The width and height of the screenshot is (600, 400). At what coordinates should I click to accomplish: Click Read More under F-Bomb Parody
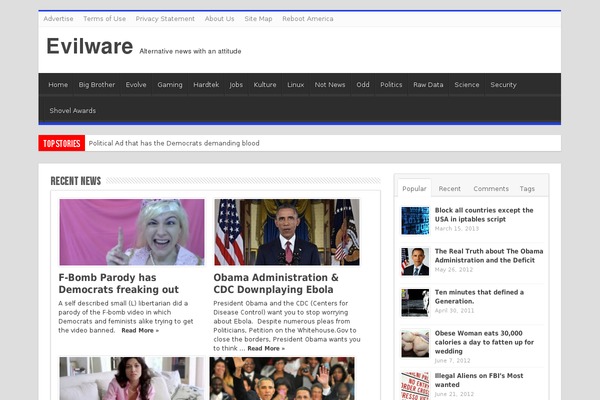point(140,330)
